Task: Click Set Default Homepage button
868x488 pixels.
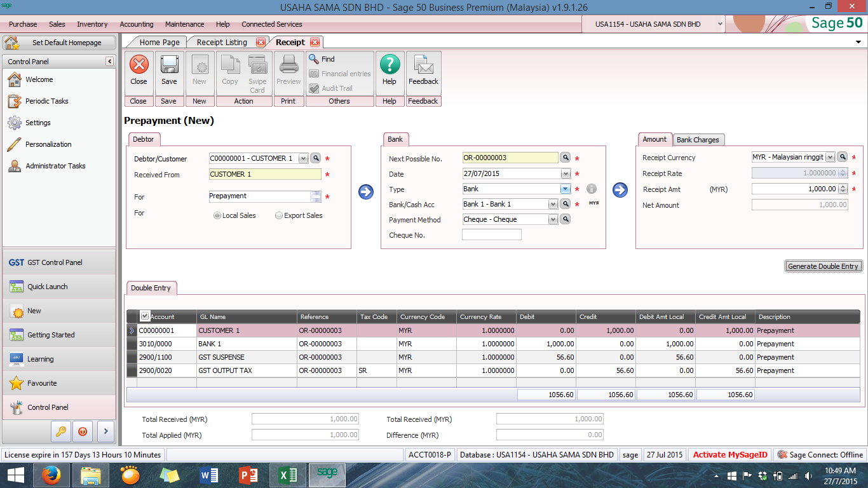Action: [x=60, y=43]
